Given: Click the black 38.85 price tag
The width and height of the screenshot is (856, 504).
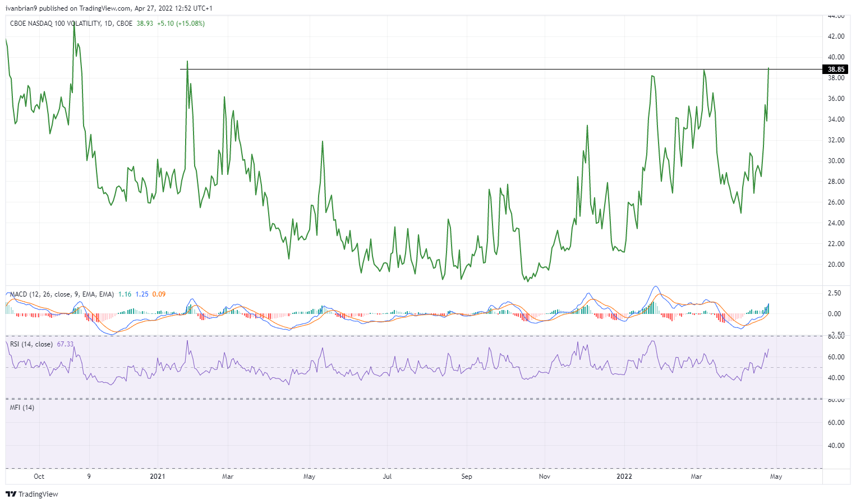Looking at the screenshot, I should point(836,70).
